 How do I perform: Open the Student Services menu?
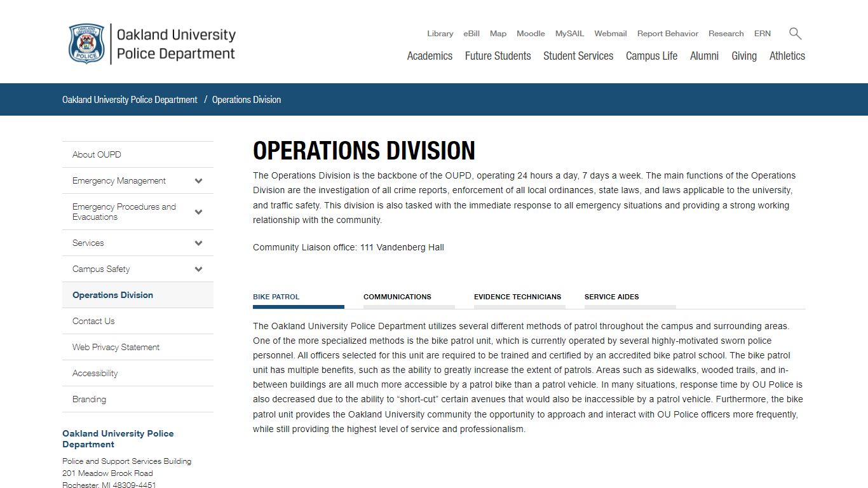578,56
